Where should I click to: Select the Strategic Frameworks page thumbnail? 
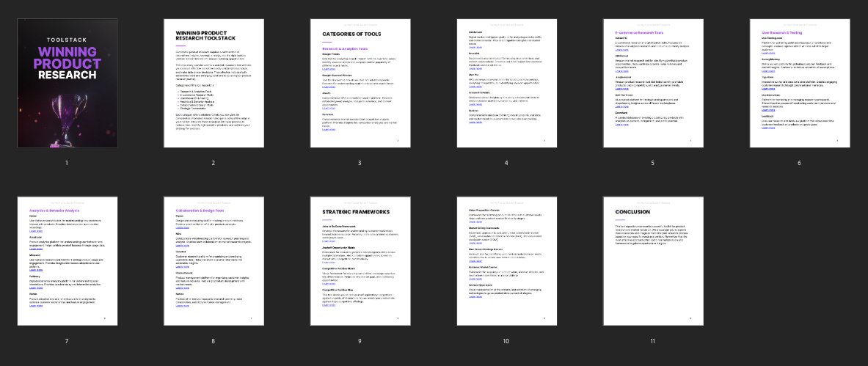360,261
